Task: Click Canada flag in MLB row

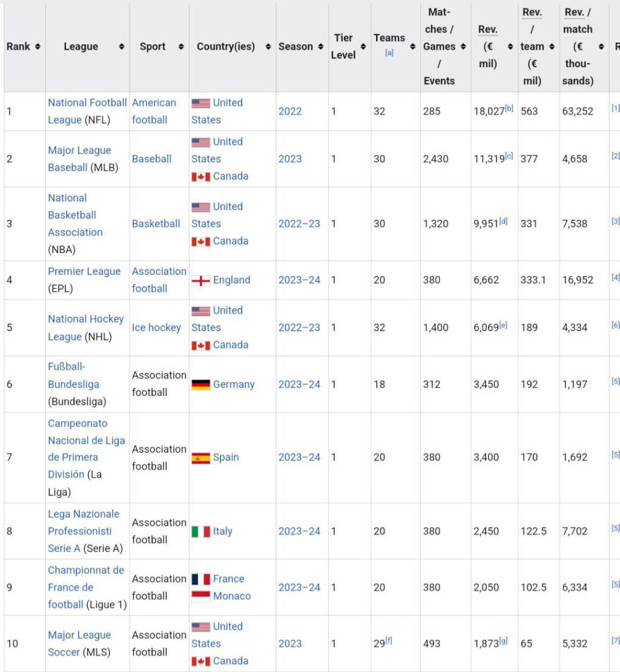Action: (200, 177)
